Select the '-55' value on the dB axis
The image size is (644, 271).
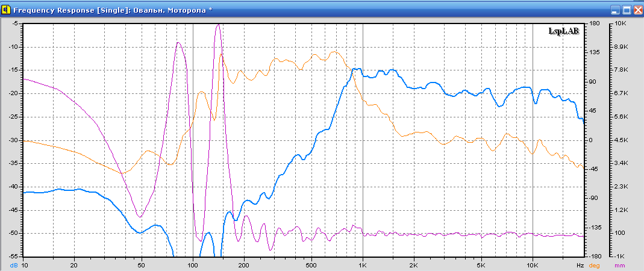point(13,256)
